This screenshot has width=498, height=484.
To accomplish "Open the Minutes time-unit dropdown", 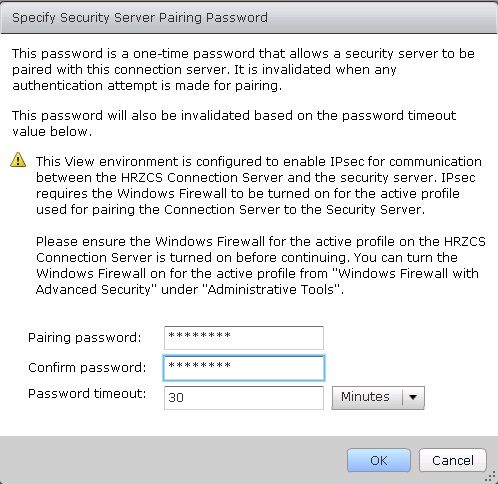I will coord(378,397).
